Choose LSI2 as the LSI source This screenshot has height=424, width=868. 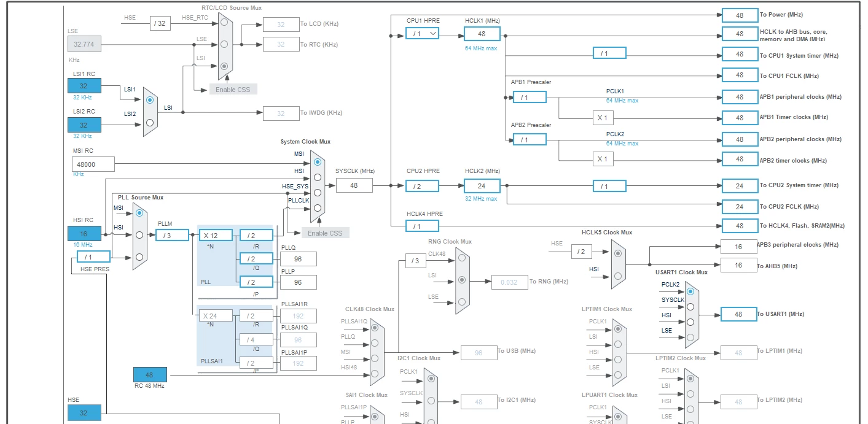pyautogui.click(x=150, y=123)
